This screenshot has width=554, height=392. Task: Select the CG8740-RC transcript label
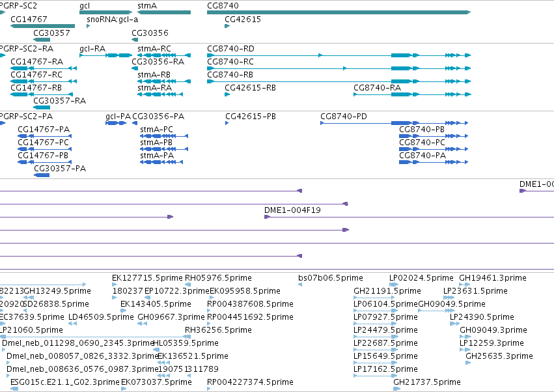click(x=230, y=62)
